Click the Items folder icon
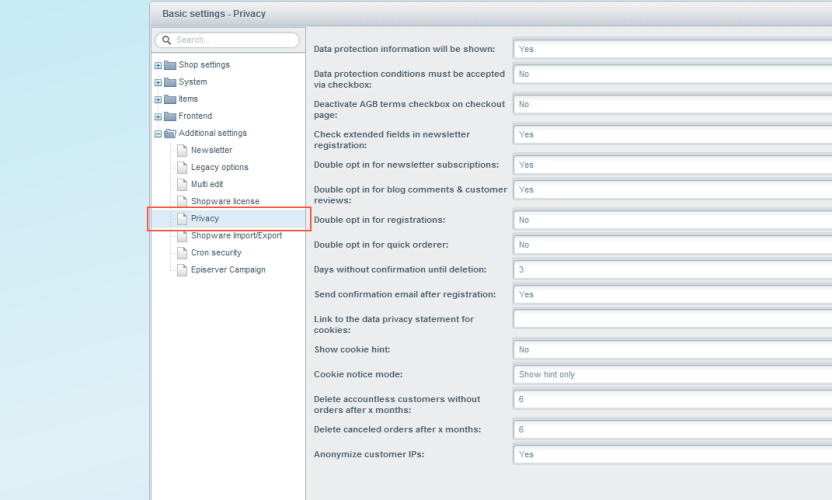This screenshot has width=832, height=500. tap(170, 99)
